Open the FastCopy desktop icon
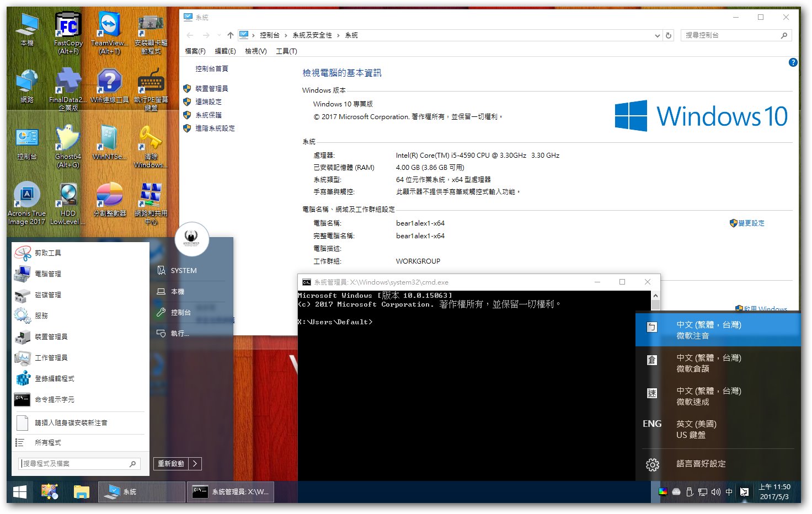The height and width of the screenshot is (514, 812). click(x=68, y=33)
